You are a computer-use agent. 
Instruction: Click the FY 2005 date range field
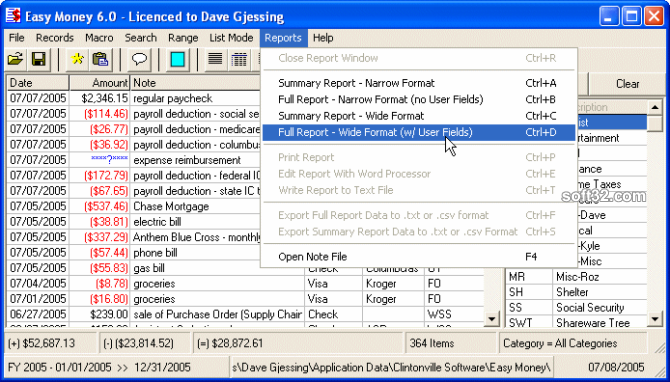point(116,367)
